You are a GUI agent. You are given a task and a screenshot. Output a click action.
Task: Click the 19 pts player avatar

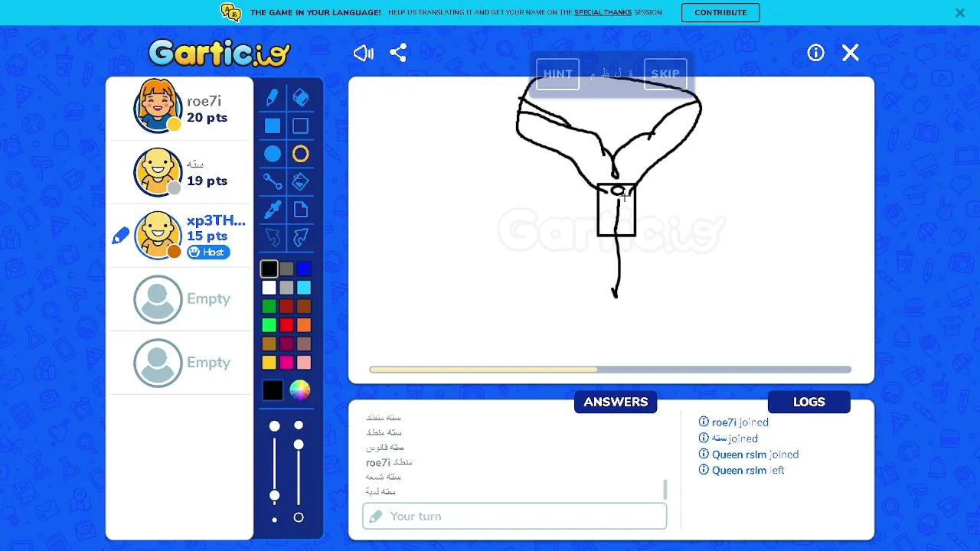click(x=158, y=171)
